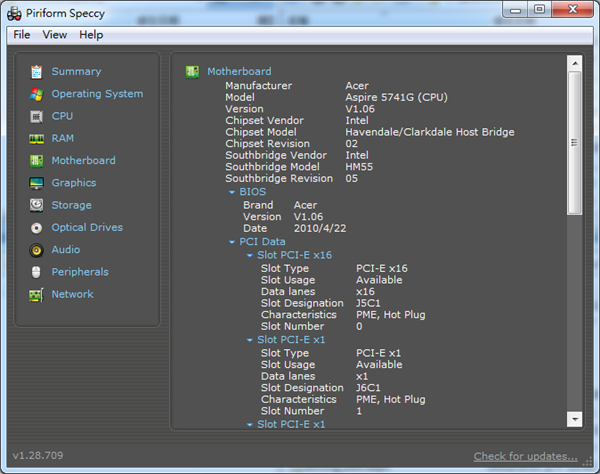The image size is (600, 474).
Task: Click the scrollbar down arrow
Action: click(574, 419)
